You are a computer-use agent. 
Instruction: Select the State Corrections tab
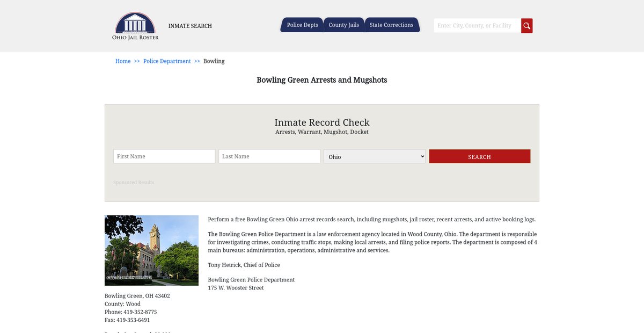click(x=391, y=25)
